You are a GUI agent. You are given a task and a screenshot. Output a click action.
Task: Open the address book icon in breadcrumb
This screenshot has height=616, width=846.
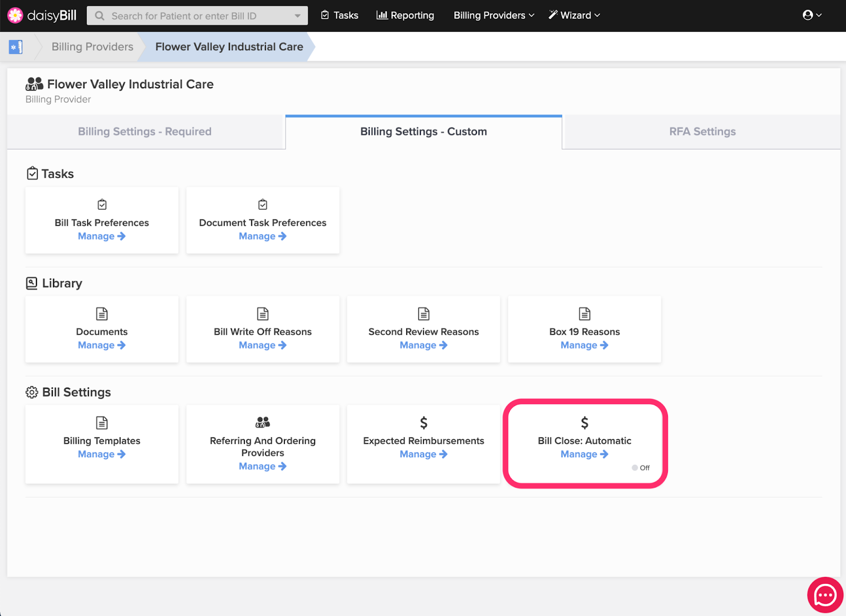point(16,47)
